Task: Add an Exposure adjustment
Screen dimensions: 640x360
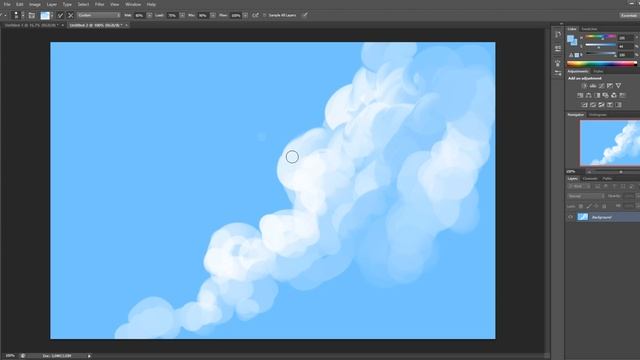Action: click(x=610, y=86)
